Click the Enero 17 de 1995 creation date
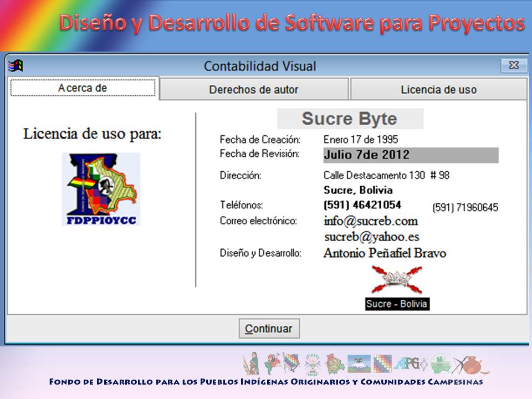 (x=361, y=140)
